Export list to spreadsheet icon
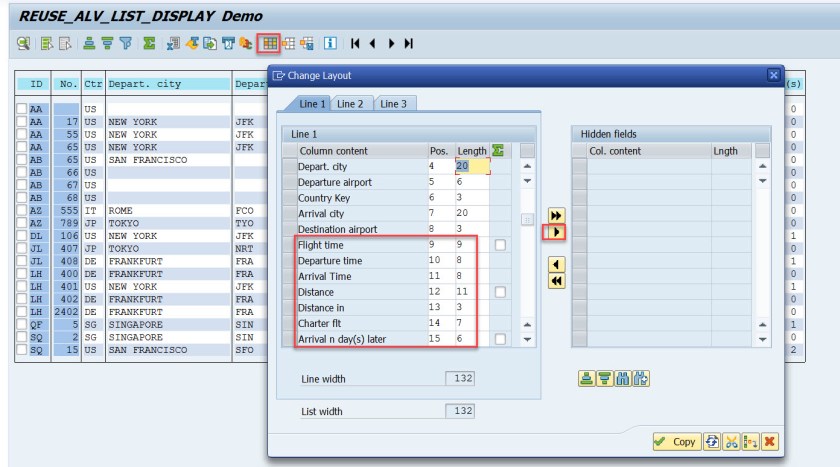Viewport: 840px width, 467px height. pyautogui.click(x=173, y=43)
